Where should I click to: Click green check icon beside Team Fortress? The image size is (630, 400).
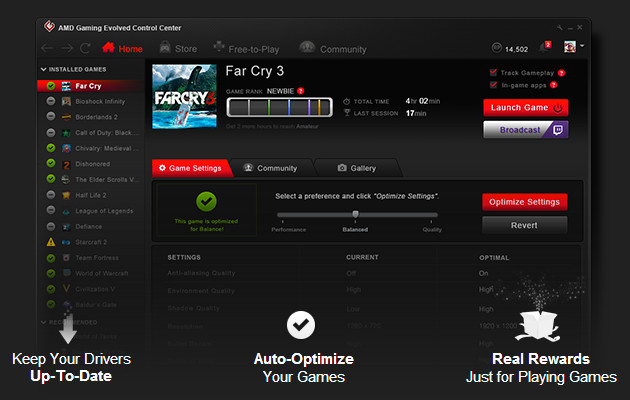(51, 258)
